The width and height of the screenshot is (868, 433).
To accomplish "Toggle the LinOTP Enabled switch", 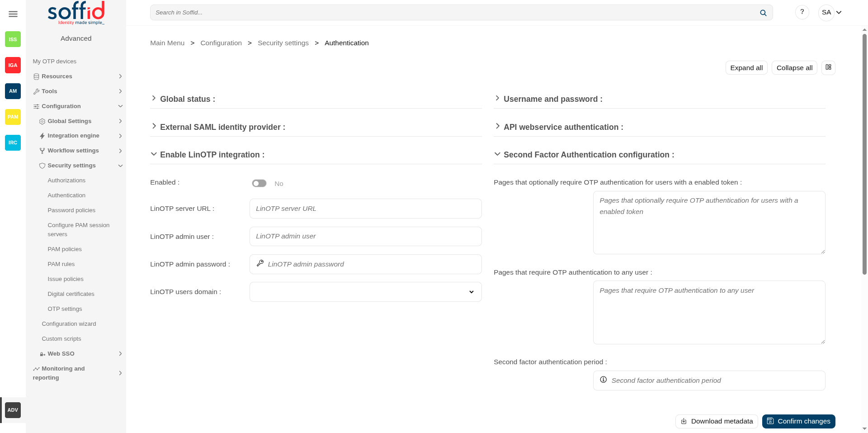I will coord(259,183).
